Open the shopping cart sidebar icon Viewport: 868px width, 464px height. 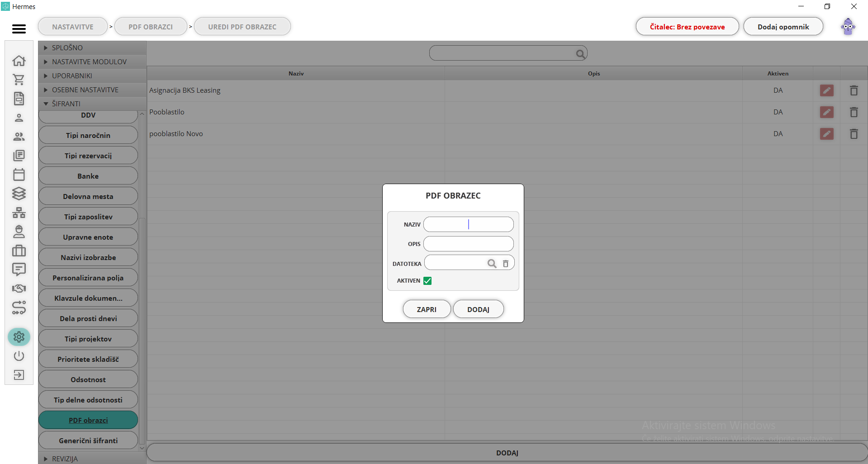(19, 80)
